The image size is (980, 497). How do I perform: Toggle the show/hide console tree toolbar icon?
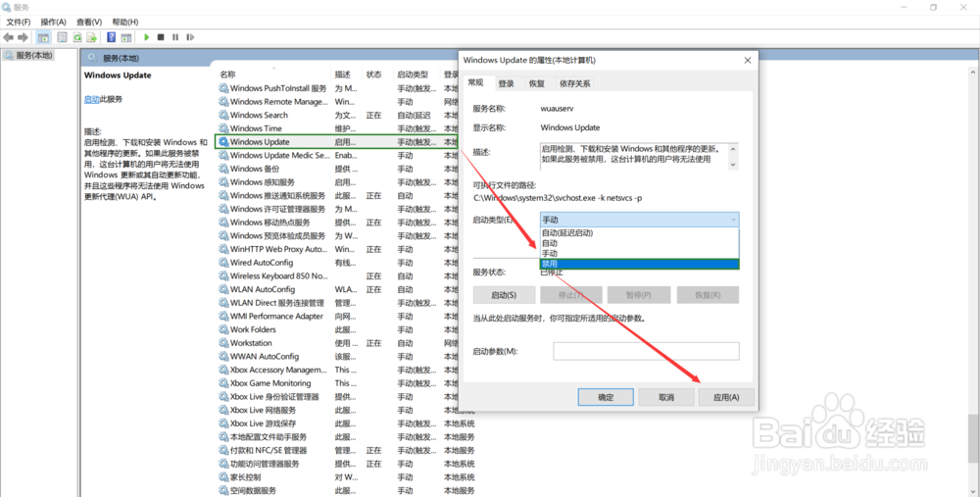[43, 37]
